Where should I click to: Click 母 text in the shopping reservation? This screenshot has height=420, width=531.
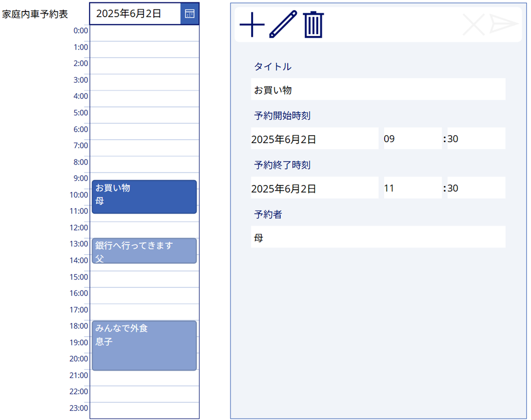99,201
